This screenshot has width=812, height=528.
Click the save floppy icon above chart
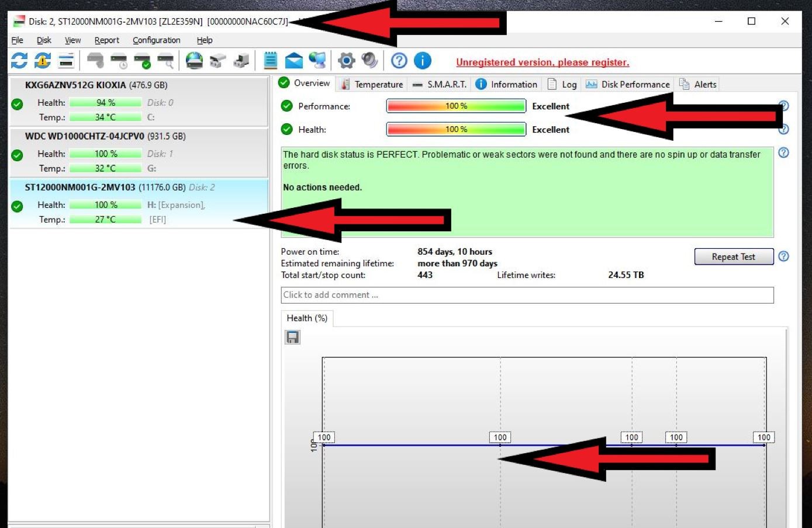pos(292,337)
